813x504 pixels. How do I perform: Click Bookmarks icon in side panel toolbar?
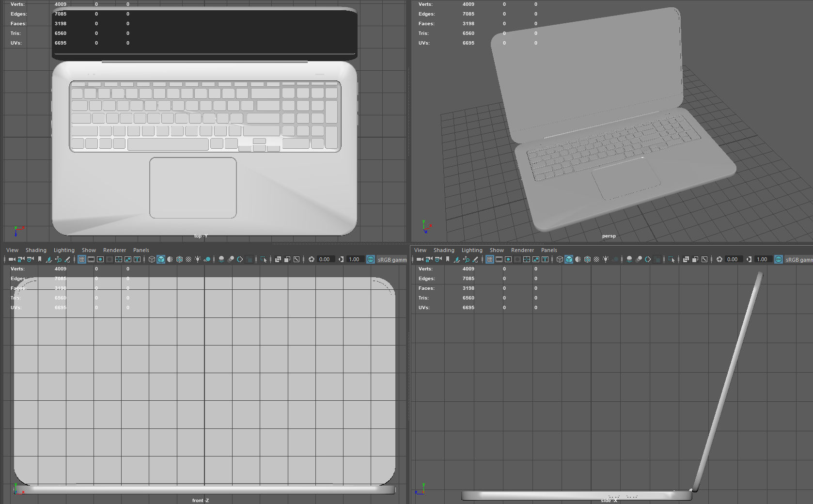click(448, 259)
